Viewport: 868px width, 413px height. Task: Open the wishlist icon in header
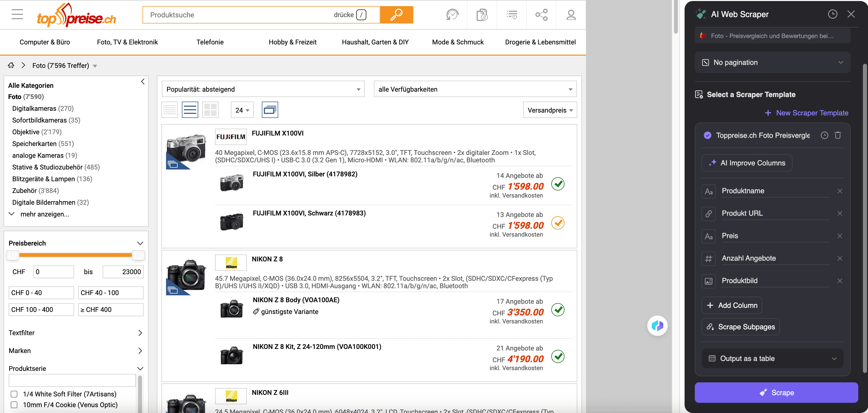(511, 15)
